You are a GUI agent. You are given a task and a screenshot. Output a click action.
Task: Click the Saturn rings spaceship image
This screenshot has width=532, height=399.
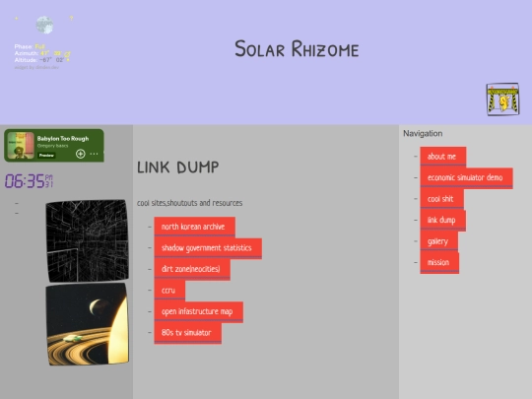pyautogui.click(x=88, y=324)
